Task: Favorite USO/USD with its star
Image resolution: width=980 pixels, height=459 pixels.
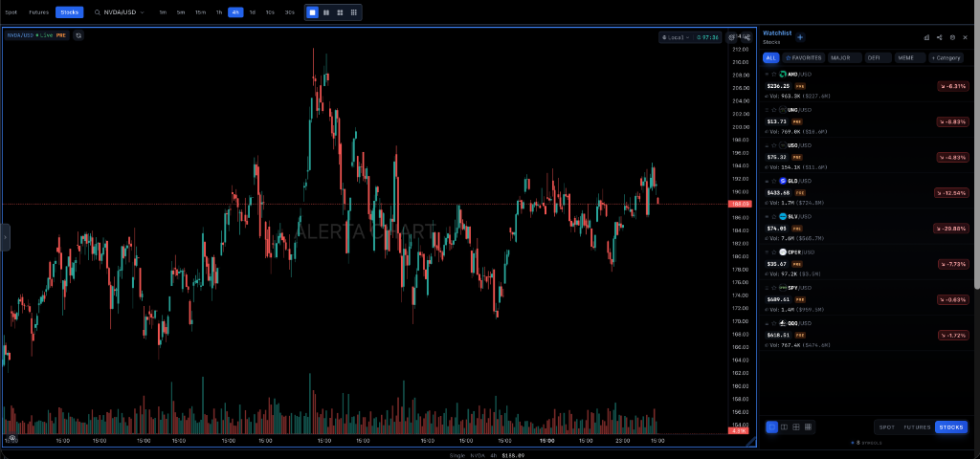Action: [773, 145]
